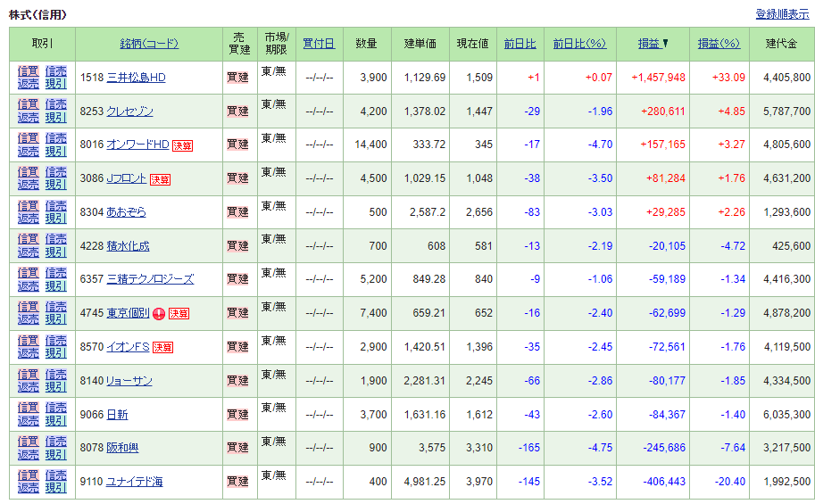
Task: Select 建単価 value 4,981.25
Action: (x=425, y=482)
